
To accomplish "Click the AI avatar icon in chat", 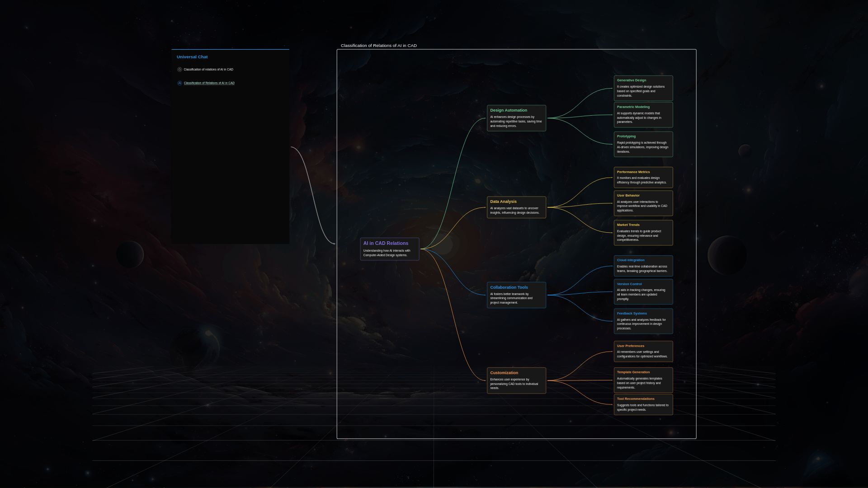I will [179, 83].
